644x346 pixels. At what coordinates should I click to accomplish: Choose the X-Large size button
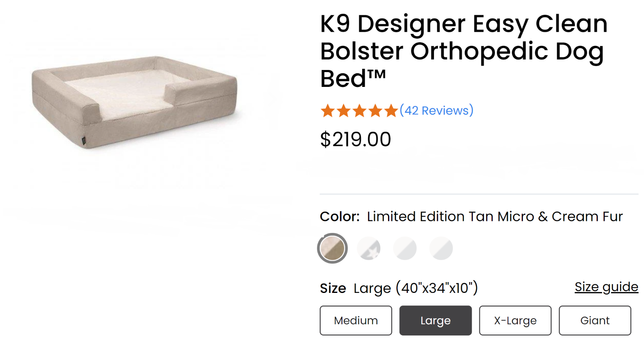tap(515, 321)
